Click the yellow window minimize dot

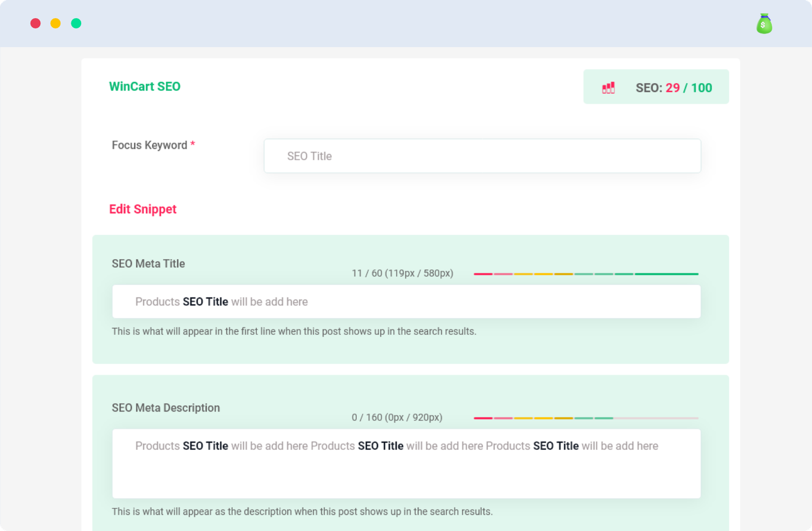[56, 23]
